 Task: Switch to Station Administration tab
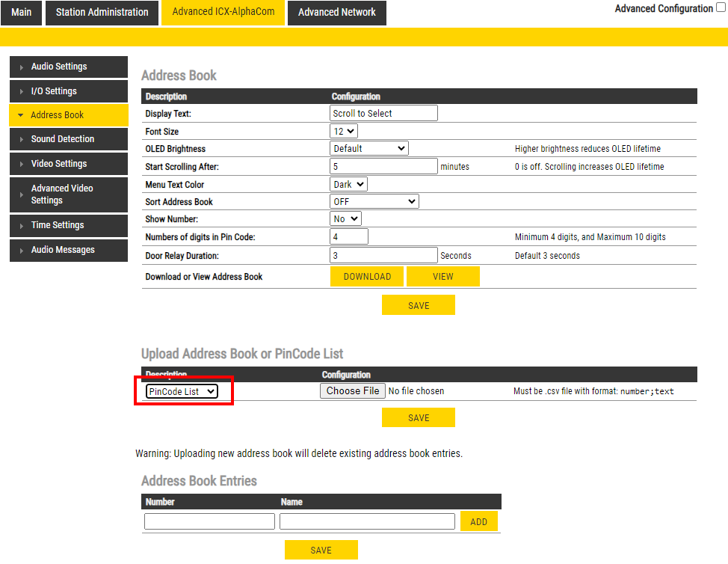[x=102, y=13]
